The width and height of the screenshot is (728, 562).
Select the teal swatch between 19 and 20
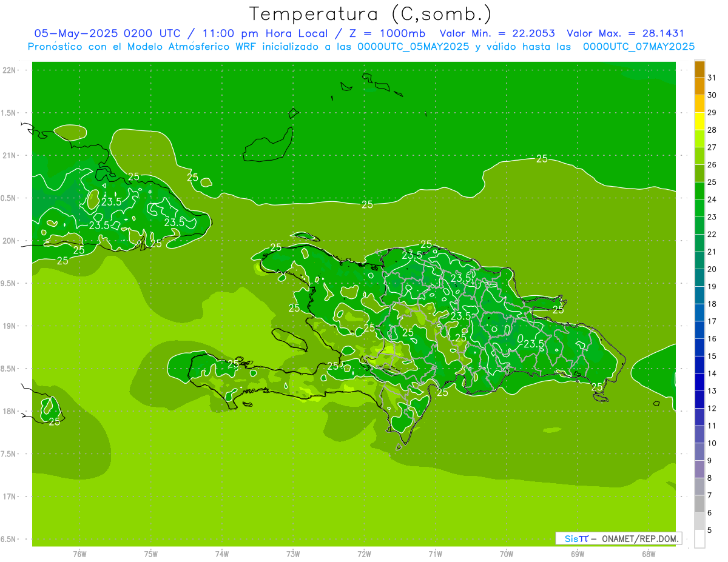699,278
